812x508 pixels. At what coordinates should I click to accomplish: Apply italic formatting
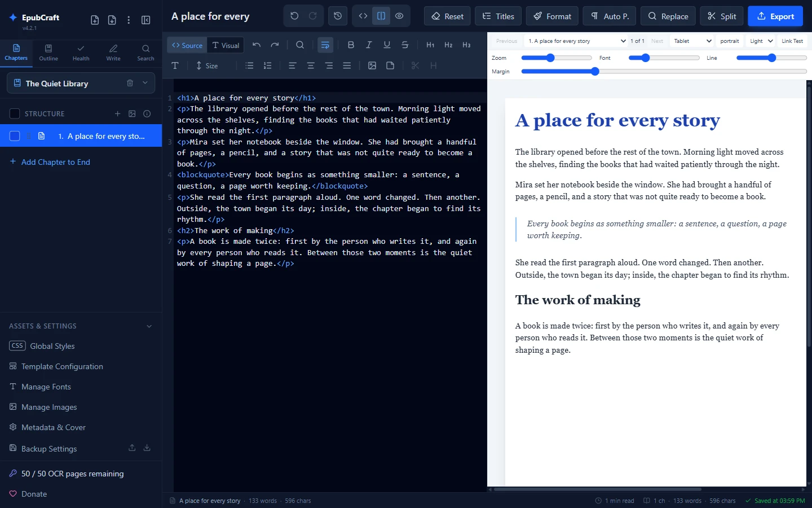coord(369,45)
